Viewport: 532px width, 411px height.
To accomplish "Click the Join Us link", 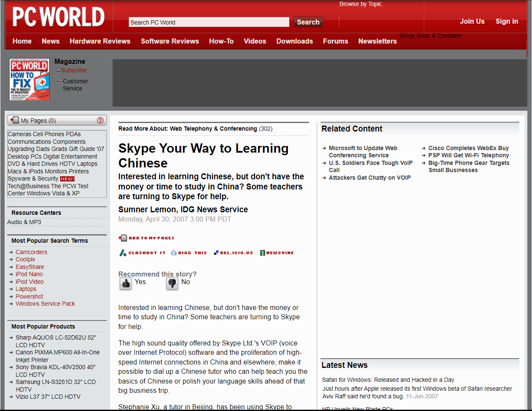I will (472, 21).
